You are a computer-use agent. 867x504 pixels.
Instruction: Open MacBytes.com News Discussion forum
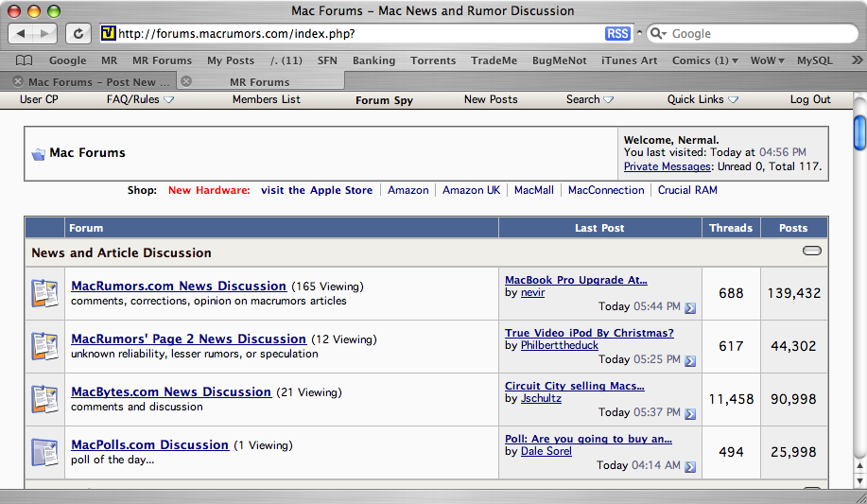coord(171,392)
